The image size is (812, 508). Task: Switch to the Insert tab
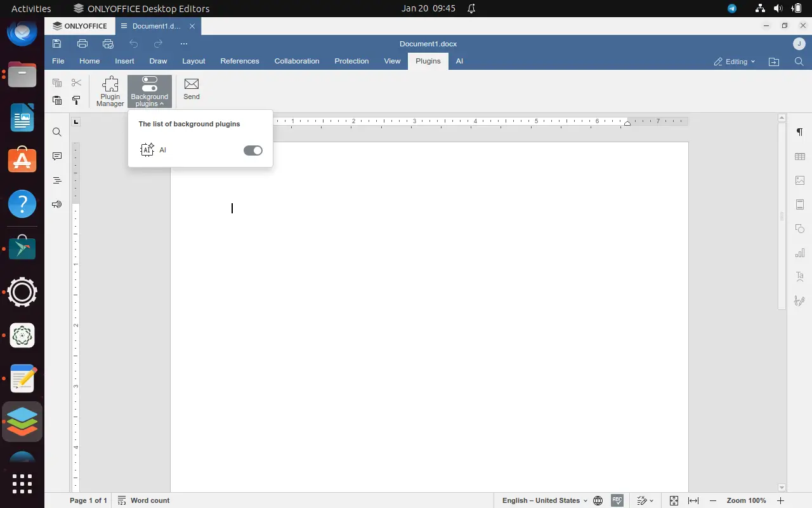click(x=124, y=61)
